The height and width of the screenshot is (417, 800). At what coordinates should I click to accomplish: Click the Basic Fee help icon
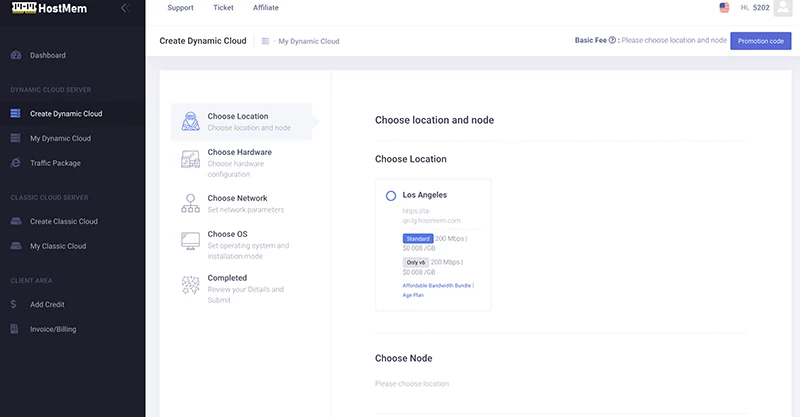tap(612, 41)
